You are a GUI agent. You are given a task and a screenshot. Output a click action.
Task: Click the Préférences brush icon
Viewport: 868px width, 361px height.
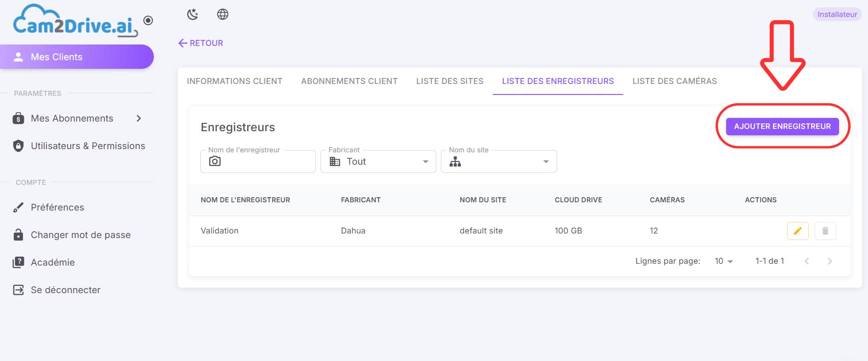click(x=18, y=207)
